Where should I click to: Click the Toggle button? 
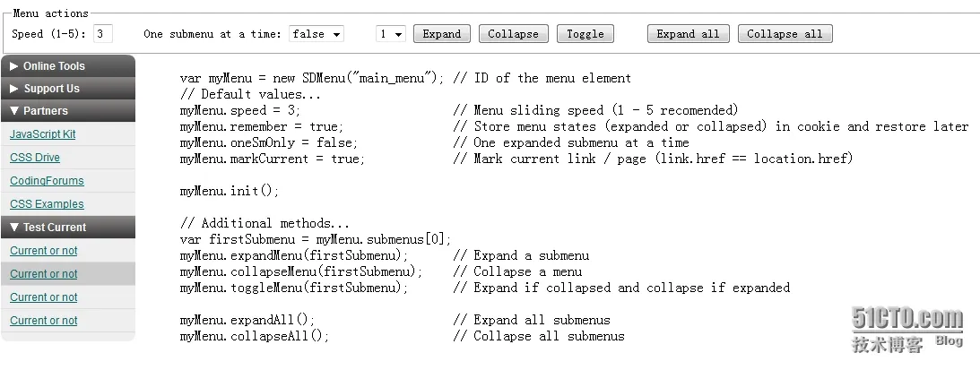coord(585,34)
